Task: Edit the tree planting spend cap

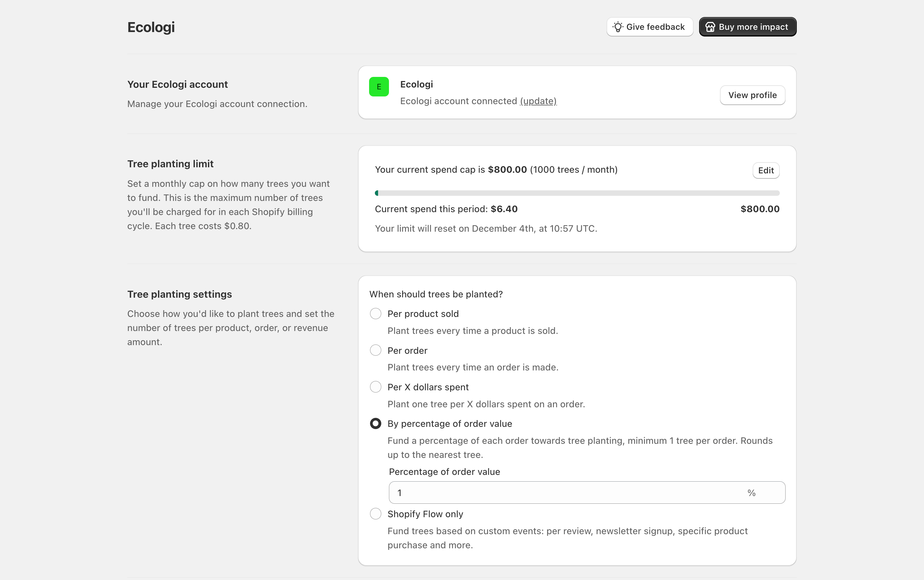Action: pyautogui.click(x=766, y=170)
